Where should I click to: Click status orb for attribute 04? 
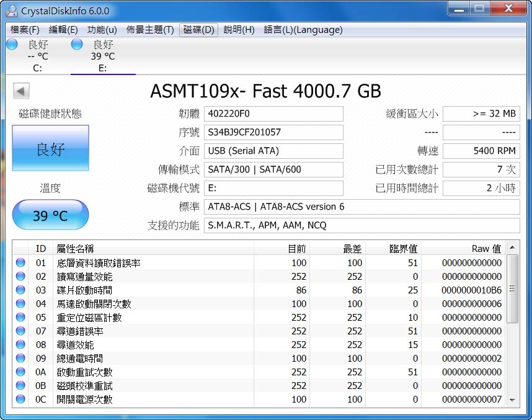[x=20, y=303]
